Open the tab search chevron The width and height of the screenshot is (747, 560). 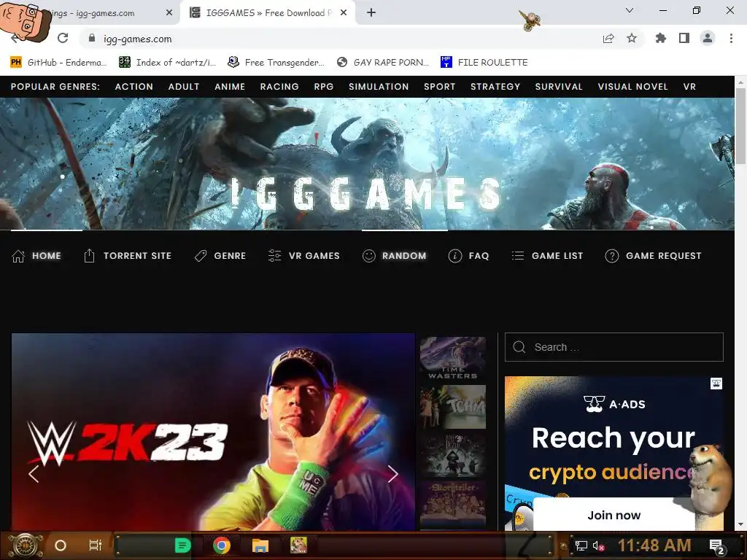(x=630, y=10)
